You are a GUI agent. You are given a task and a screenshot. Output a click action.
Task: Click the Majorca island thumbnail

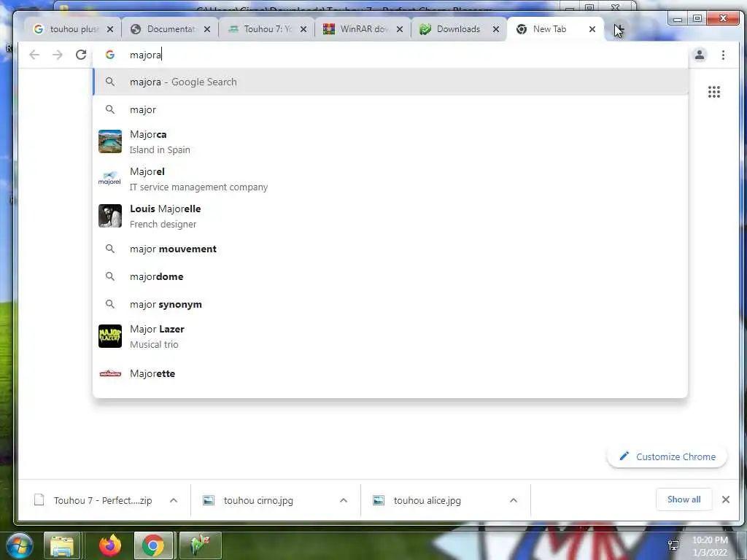(x=110, y=141)
